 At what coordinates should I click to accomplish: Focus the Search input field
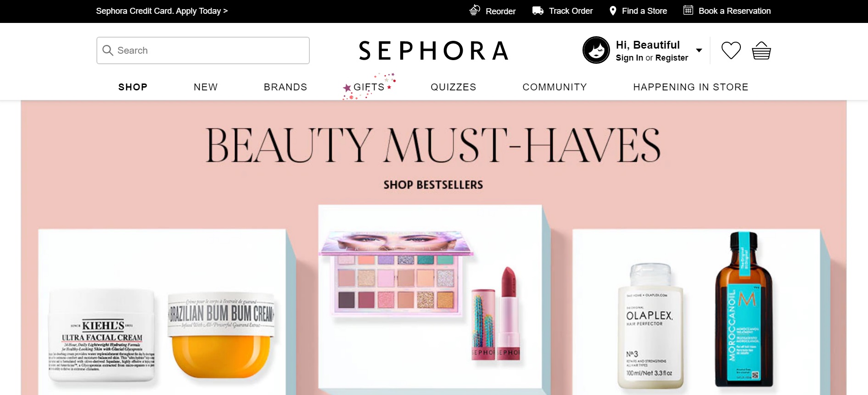(x=203, y=50)
